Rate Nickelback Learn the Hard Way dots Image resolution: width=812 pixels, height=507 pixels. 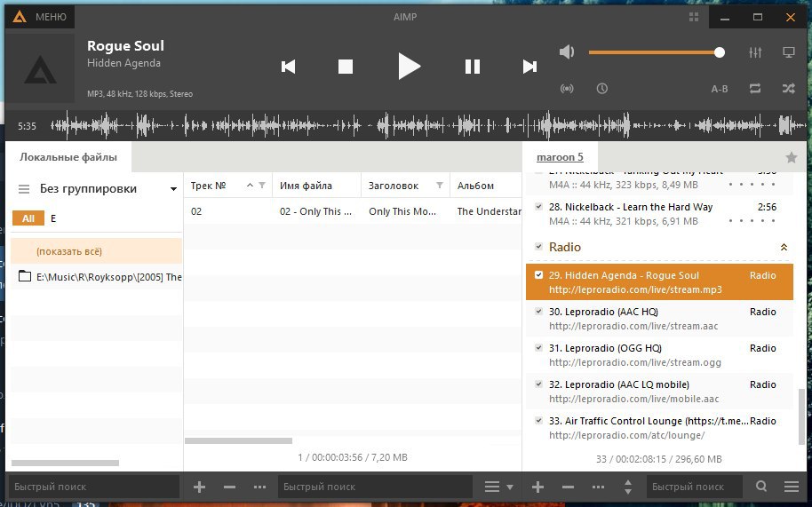click(x=752, y=221)
